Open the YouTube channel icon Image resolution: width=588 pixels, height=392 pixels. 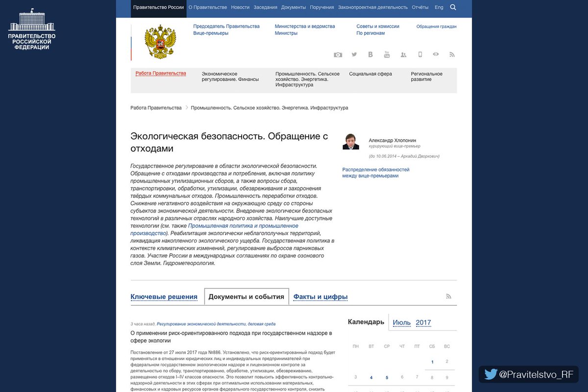pos(387,54)
